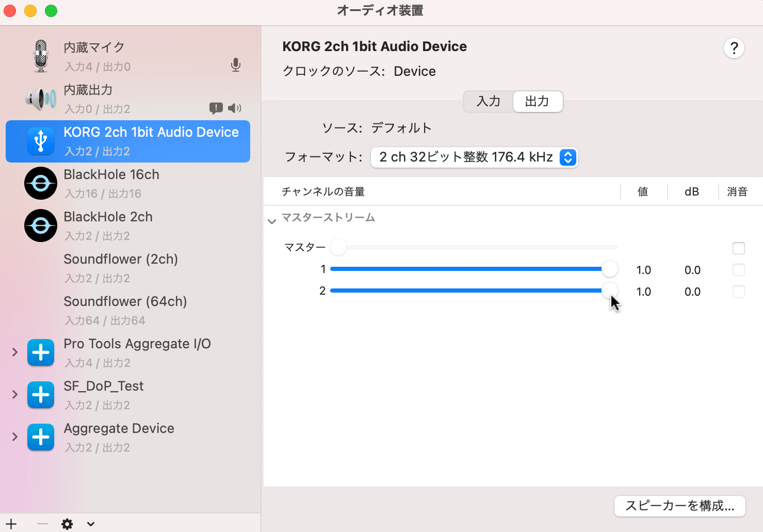
Task: Add a new device with the plus button
Action: [11, 524]
